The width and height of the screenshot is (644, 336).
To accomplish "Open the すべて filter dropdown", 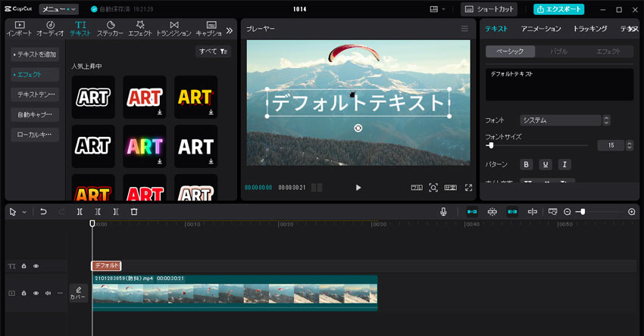I will point(213,51).
